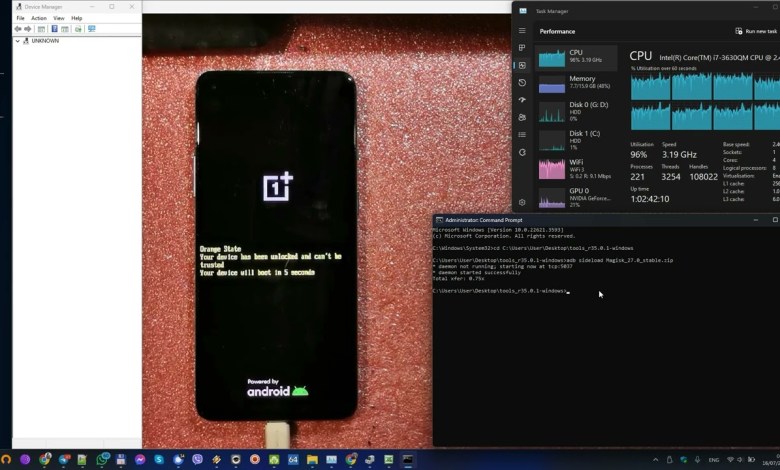Open the Action menu in Device Manager
The height and width of the screenshot is (470, 780).
click(38, 18)
